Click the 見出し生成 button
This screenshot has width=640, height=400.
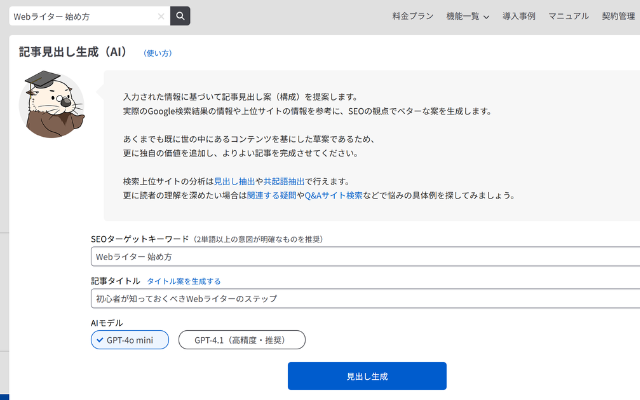(x=367, y=376)
